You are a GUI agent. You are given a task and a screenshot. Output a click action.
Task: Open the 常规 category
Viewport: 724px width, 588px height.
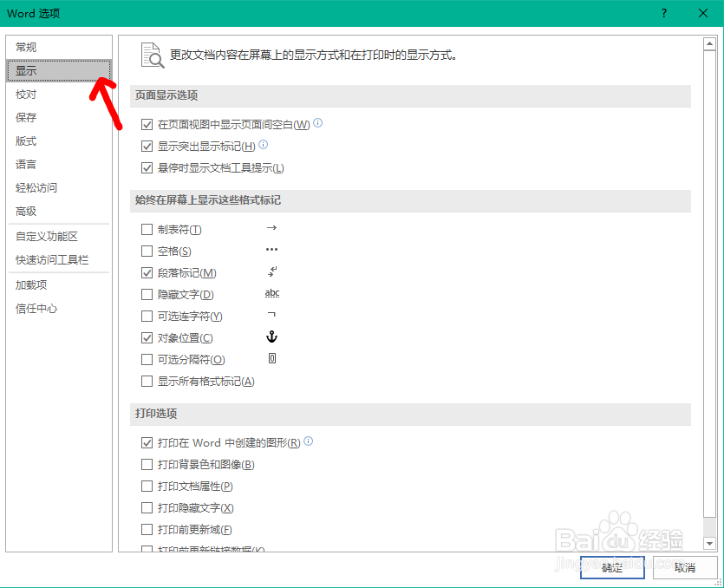(59, 47)
